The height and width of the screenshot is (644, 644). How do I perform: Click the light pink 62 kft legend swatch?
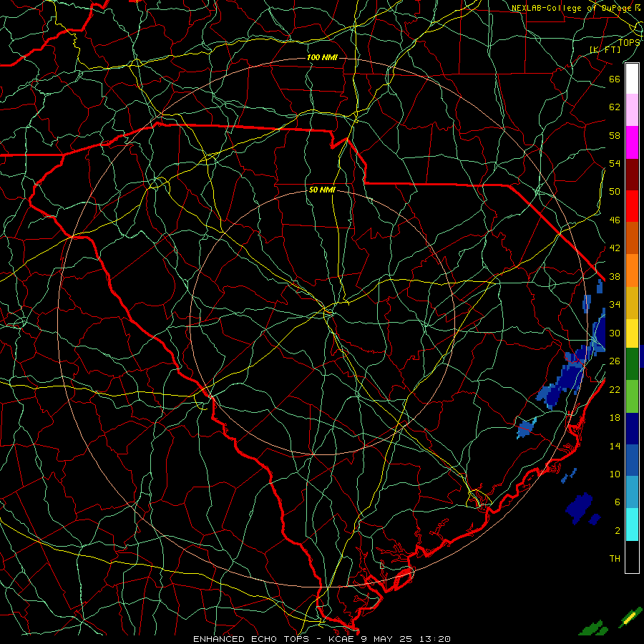coord(632,110)
